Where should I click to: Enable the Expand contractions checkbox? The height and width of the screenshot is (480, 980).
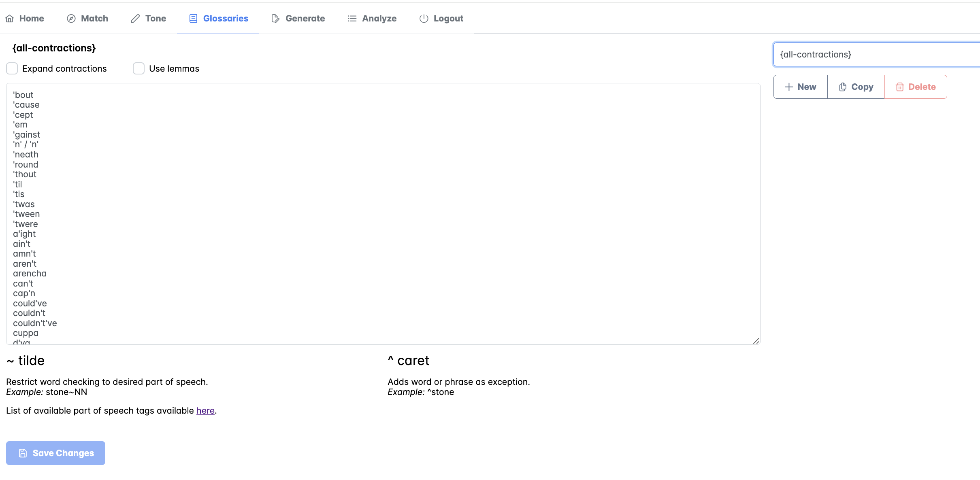(12, 69)
